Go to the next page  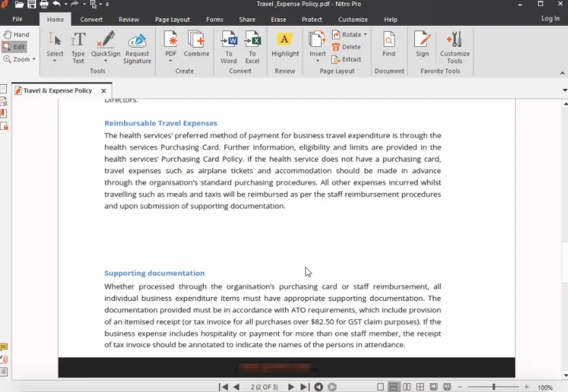(x=290, y=387)
